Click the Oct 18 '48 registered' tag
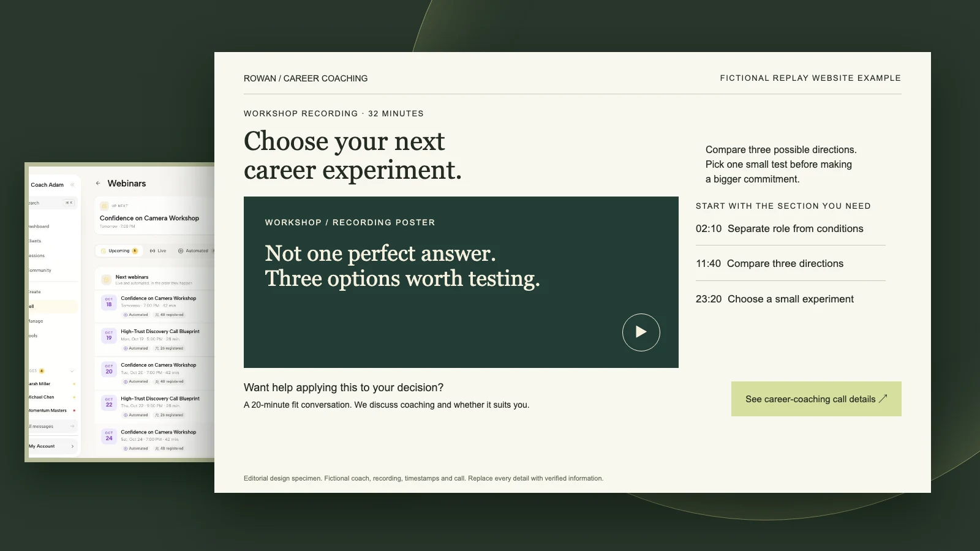980x551 pixels. 169,315
